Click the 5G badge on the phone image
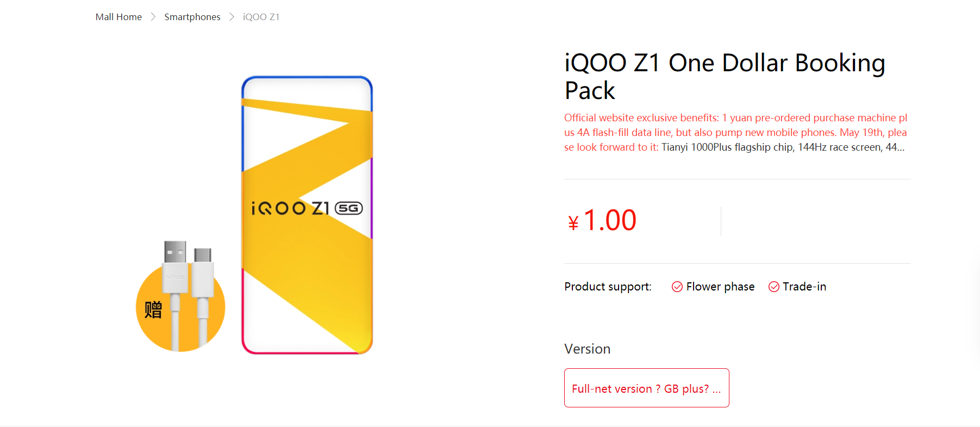 [348, 208]
